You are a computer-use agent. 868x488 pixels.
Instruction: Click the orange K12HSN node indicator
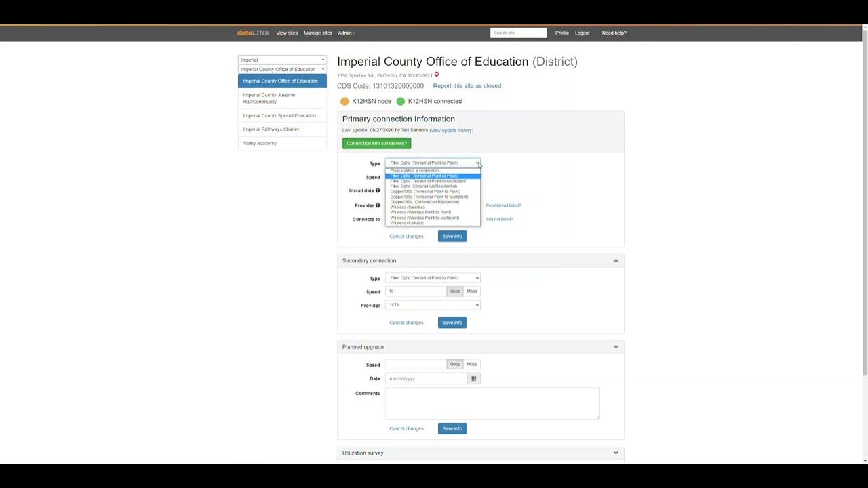click(x=344, y=101)
